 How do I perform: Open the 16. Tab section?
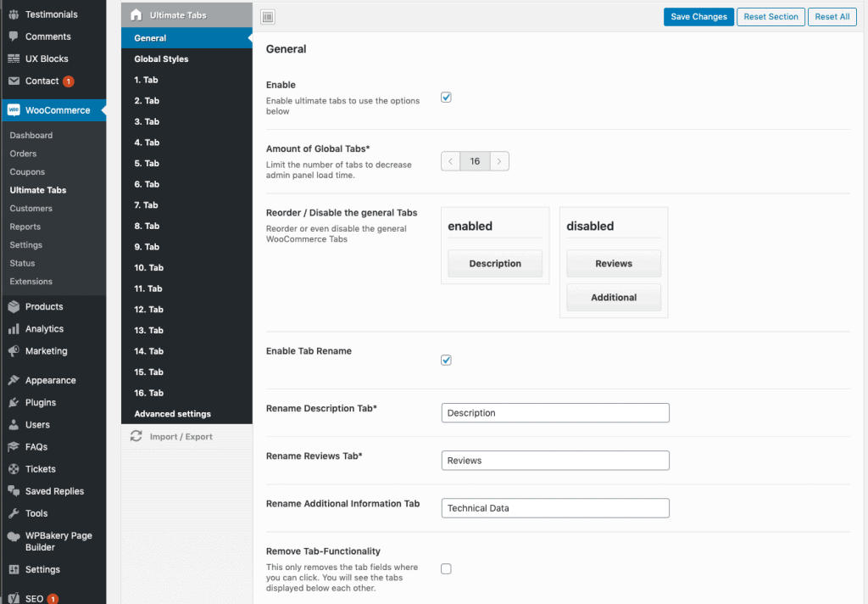(x=186, y=393)
